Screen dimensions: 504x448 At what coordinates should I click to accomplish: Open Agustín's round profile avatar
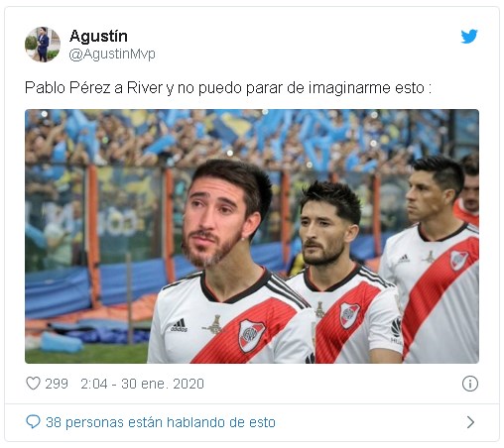click(x=43, y=45)
